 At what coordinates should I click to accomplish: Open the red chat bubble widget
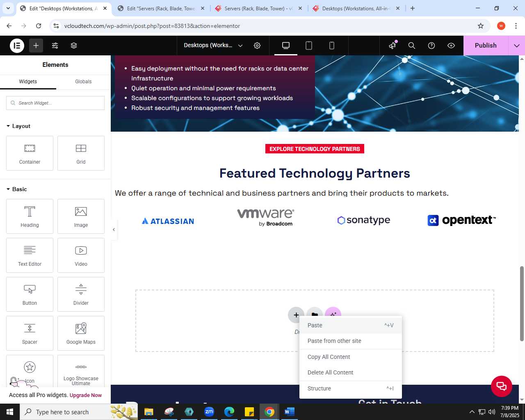502,386
